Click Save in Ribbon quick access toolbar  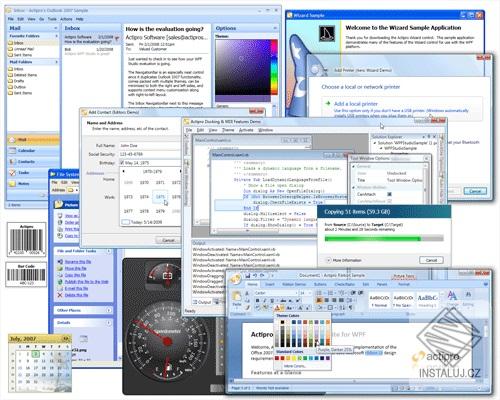point(248,276)
